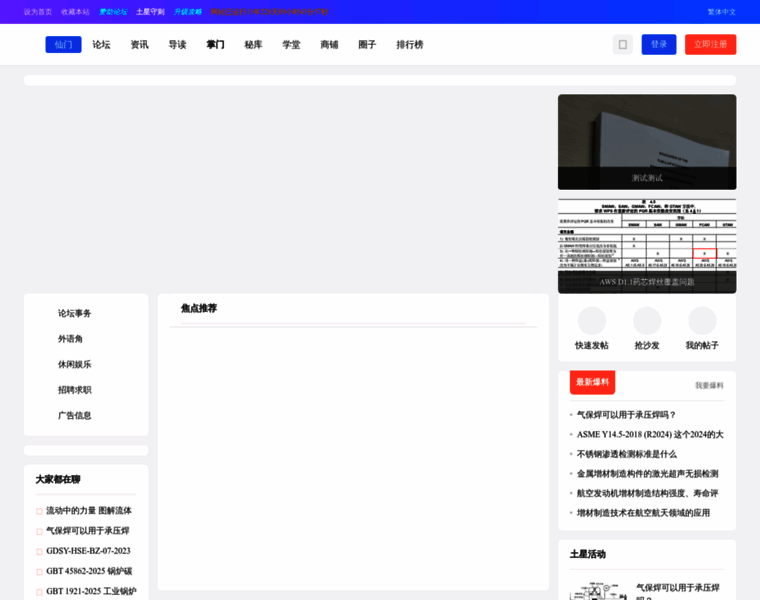This screenshot has width=760, height=600.
Task: Open 论坛事务 in sidebar
Action: tap(74, 314)
